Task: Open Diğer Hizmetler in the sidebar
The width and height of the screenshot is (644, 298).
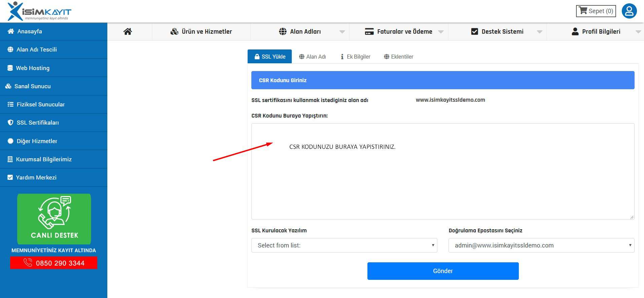Action: tap(53, 141)
